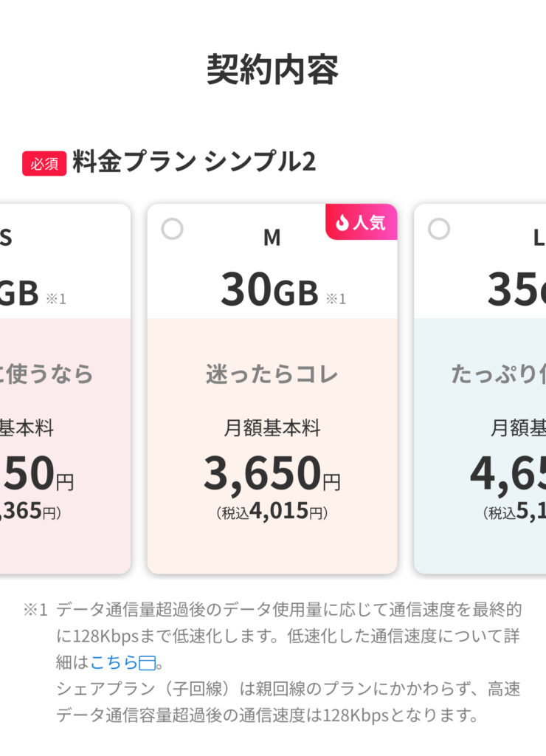546x756 pixels.
Task: Click the 迷ったらコレ tagline on plan M
Action: [x=272, y=374]
